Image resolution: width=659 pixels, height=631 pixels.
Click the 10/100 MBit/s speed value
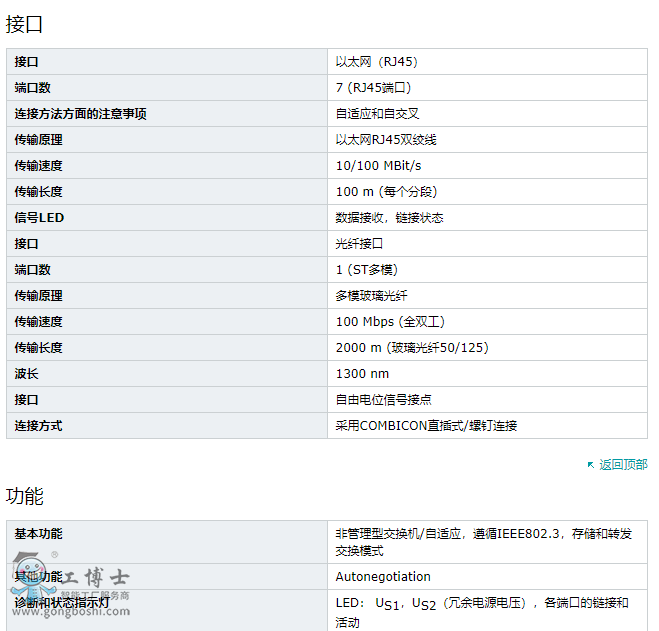point(378,166)
